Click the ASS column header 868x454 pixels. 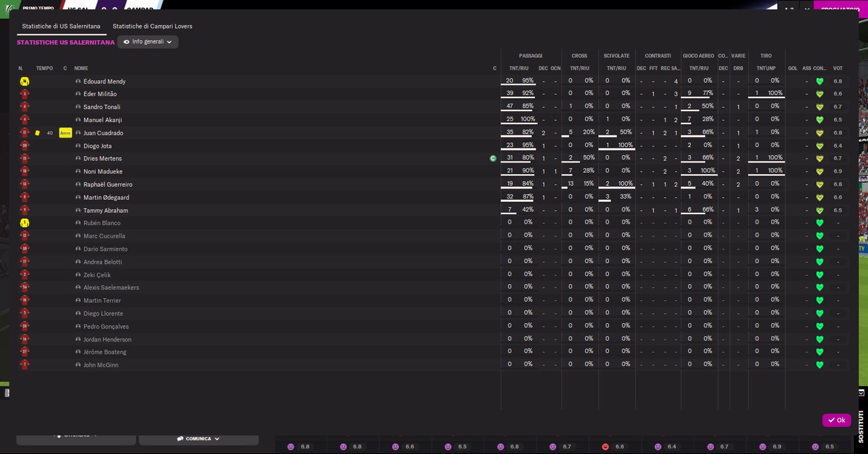point(806,68)
